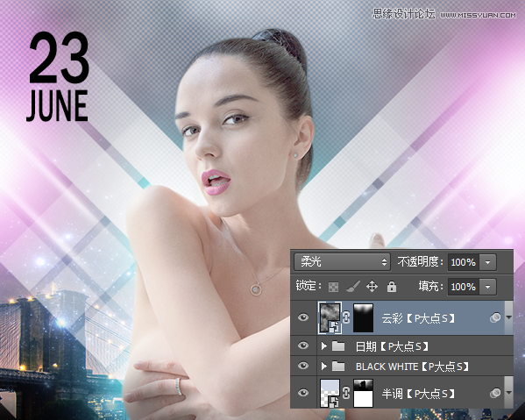Open the 填充 fill slider arrow
Image resolution: width=525 pixels, height=420 pixels.
click(488, 287)
